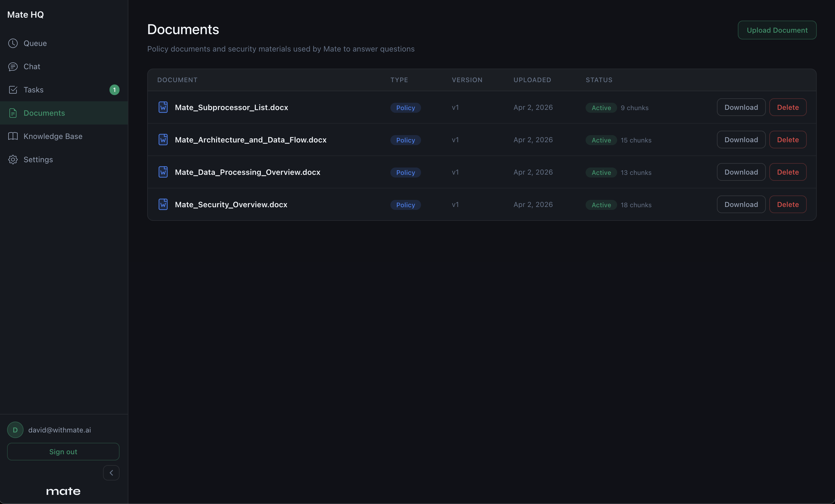Click the STATUS column header

599,80
